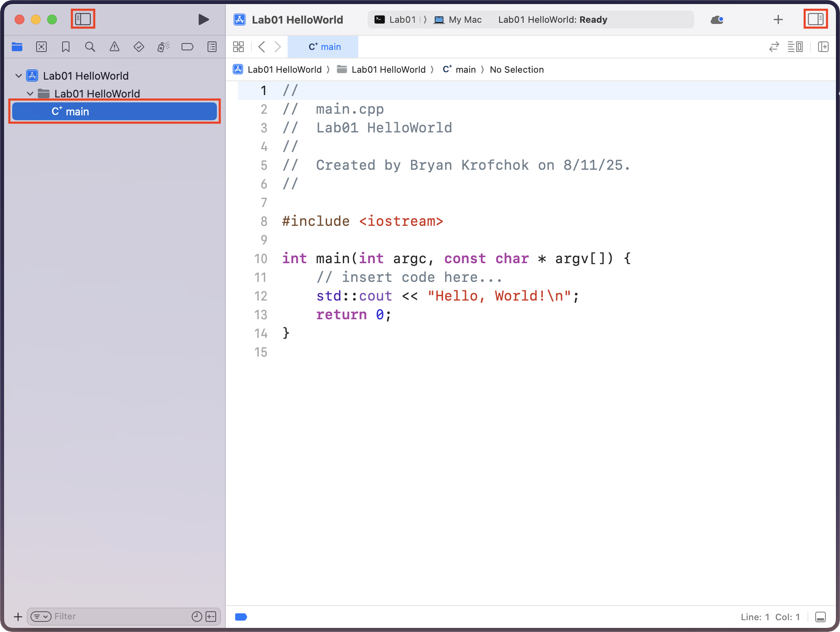840x632 pixels.
Task: Open the Source Control navigator
Action: pyautogui.click(x=41, y=47)
